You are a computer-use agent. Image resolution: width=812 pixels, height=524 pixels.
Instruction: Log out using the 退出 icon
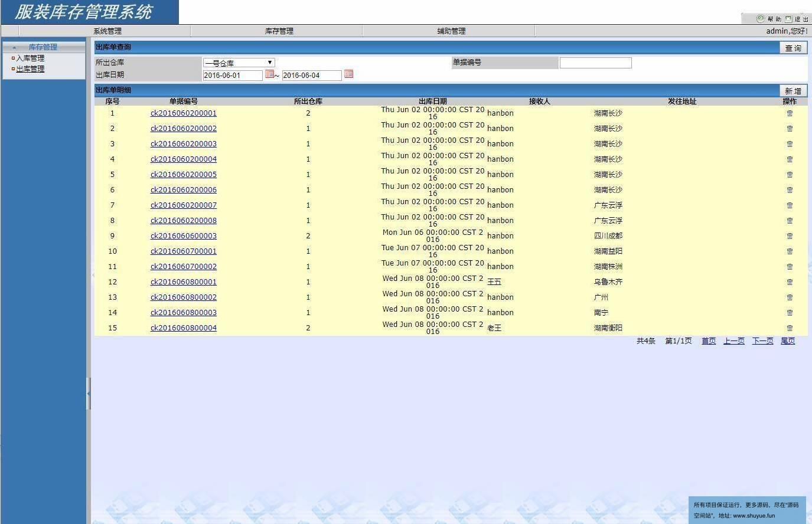click(797, 19)
